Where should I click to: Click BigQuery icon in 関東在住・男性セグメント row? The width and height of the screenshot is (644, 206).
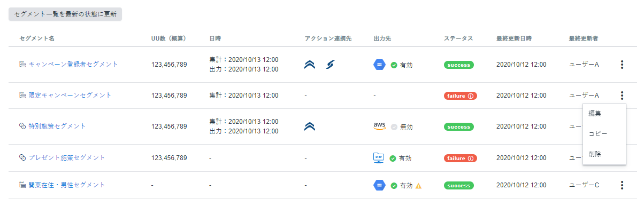click(379, 185)
